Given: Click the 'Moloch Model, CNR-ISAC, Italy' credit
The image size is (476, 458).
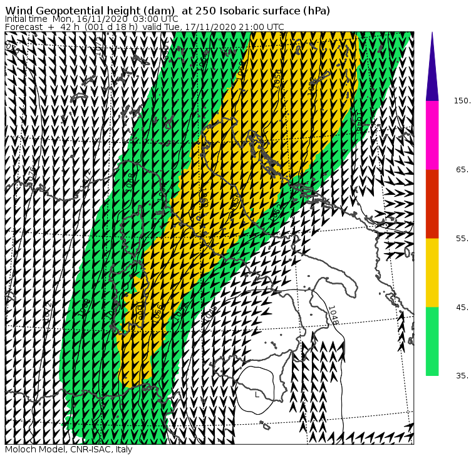Looking at the screenshot, I should tap(69, 449).
